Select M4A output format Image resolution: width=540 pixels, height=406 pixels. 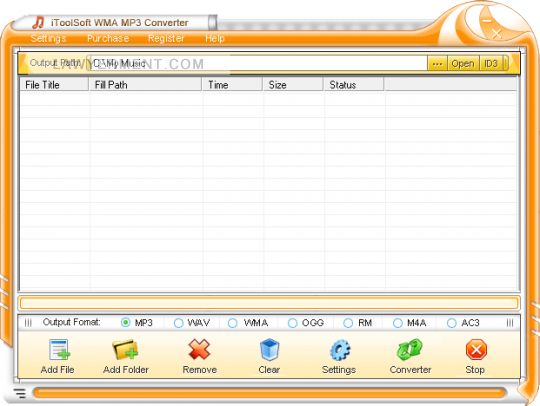(397, 323)
